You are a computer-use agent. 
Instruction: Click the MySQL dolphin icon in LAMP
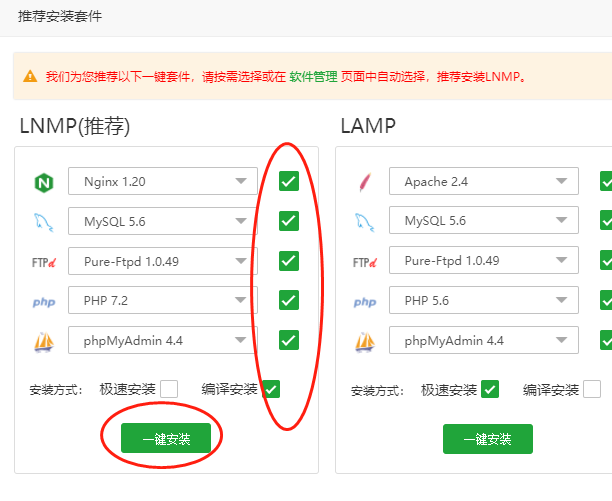pos(365,222)
